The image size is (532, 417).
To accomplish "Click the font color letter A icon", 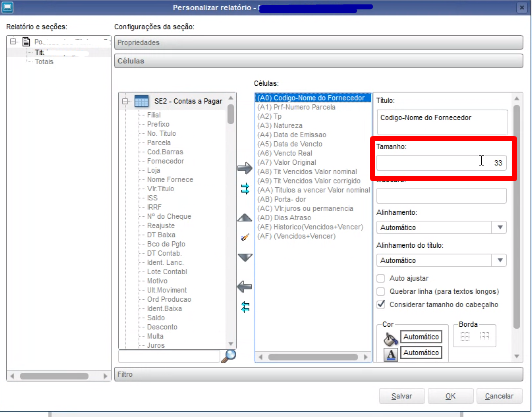I will 391,355.
